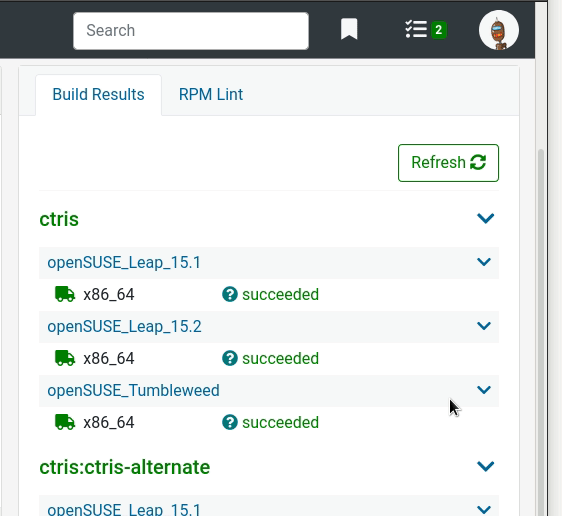Open the ctris project link
Viewport: 562px width, 516px height.
59,219
